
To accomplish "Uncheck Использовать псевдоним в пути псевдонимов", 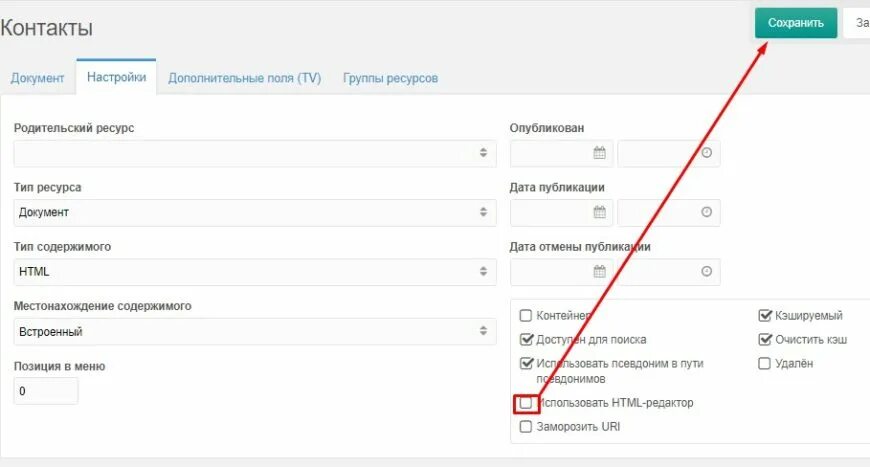I will [x=525, y=363].
